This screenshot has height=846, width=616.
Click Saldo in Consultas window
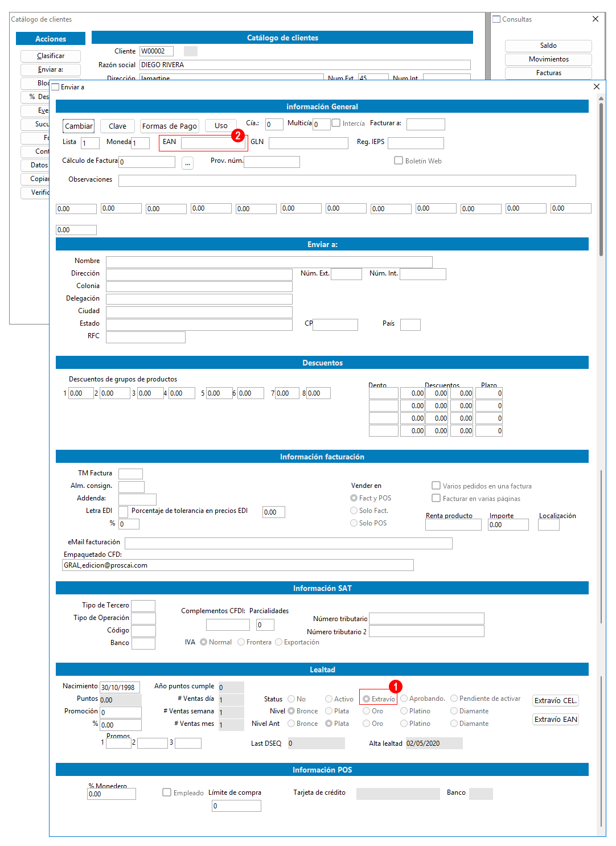548,46
